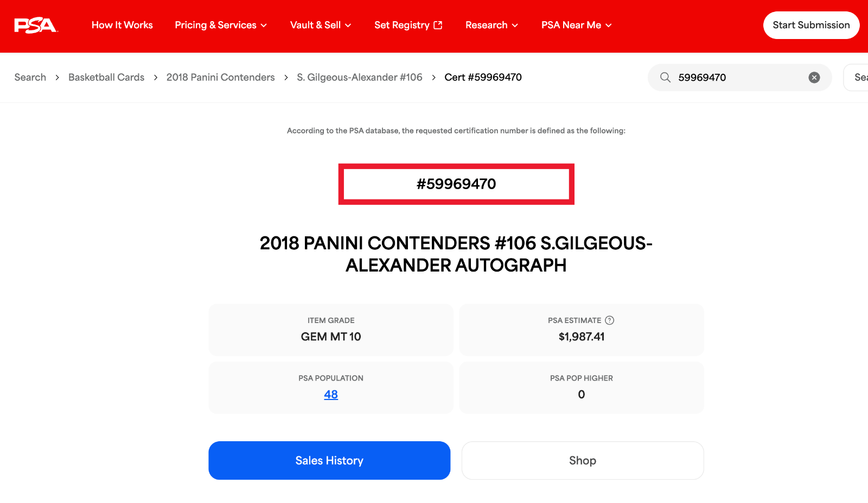Click the magnifying glass search icon

tap(665, 78)
